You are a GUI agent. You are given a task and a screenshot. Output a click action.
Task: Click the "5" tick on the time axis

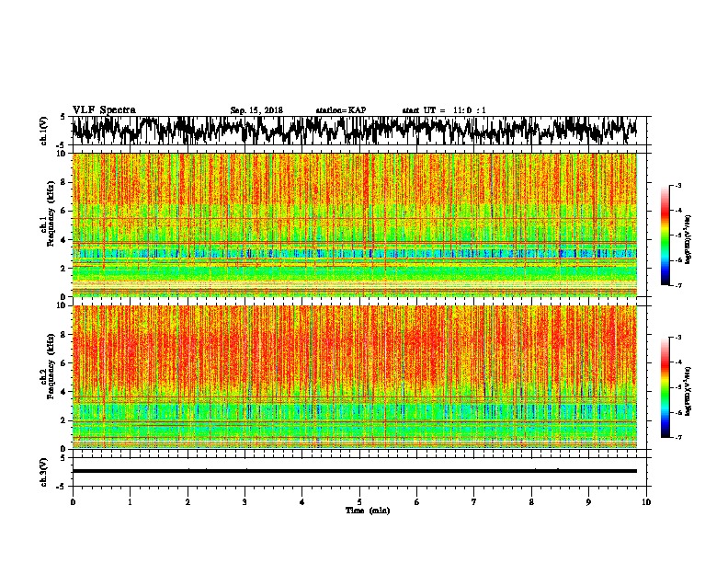[359, 502]
